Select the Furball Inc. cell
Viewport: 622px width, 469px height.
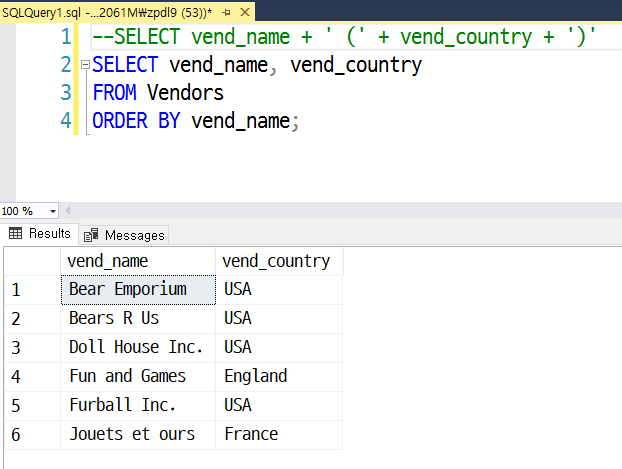pyautogui.click(x=138, y=406)
